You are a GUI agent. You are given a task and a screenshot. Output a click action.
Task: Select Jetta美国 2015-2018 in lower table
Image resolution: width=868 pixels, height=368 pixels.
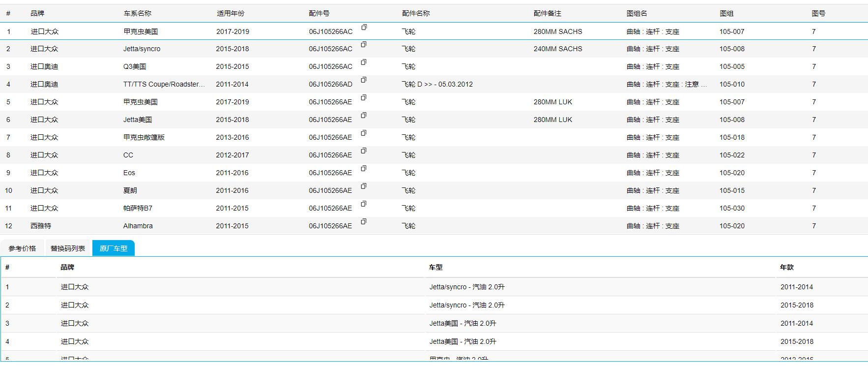pos(463,341)
